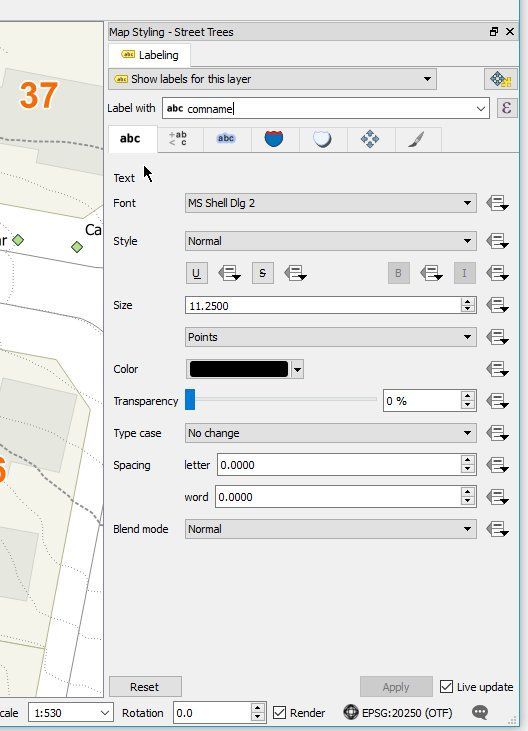Toggle strikethrough text style
This screenshot has height=731, width=528.
tap(263, 273)
